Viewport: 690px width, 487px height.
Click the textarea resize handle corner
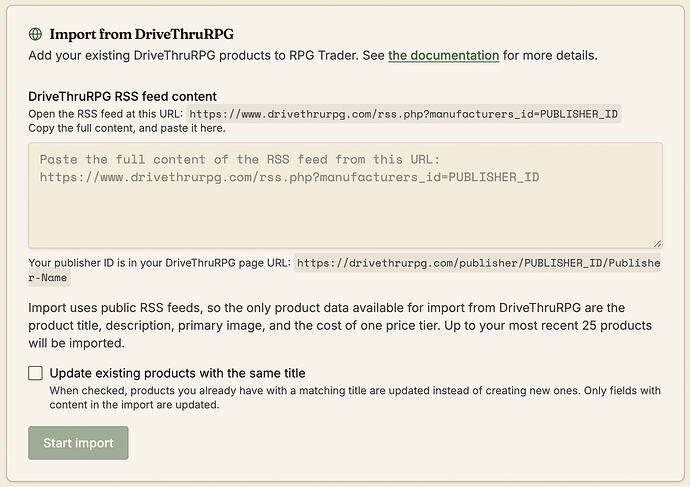click(657, 243)
